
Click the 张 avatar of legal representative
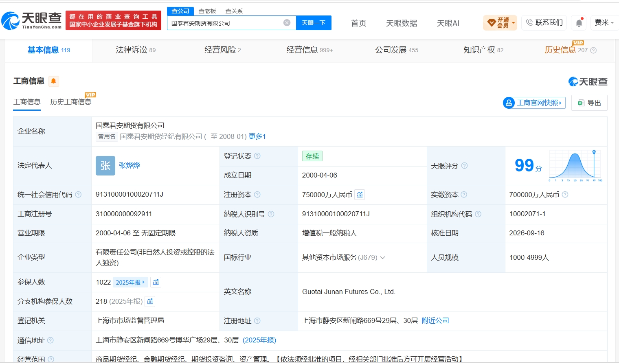[105, 166]
